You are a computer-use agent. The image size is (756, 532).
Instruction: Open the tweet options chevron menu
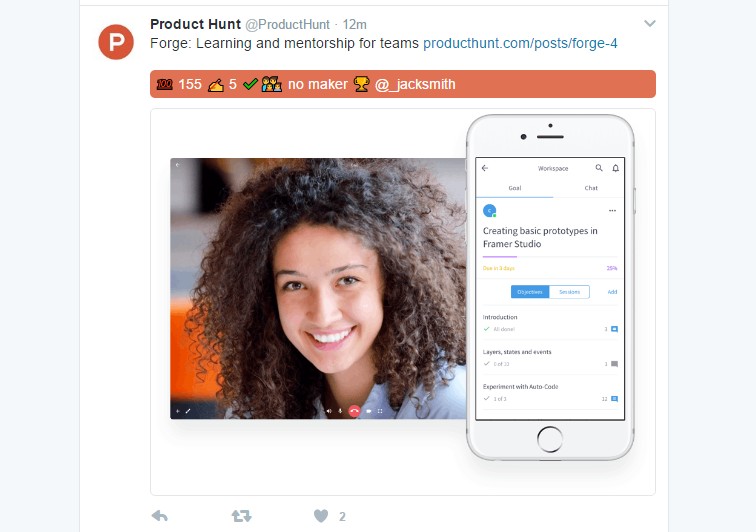point(649,24)
